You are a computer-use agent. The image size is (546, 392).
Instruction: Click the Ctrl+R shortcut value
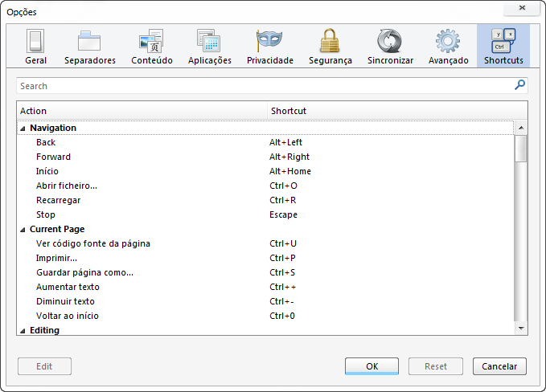coord(283,200)
